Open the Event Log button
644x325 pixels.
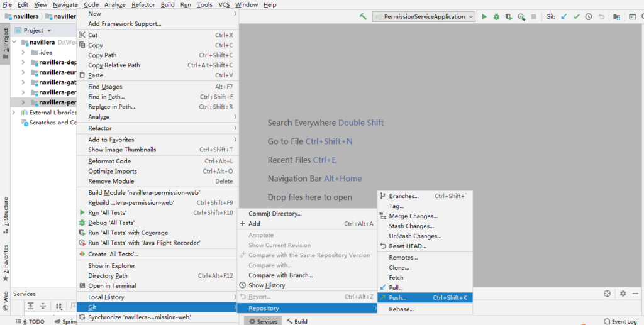click(619, 321)
